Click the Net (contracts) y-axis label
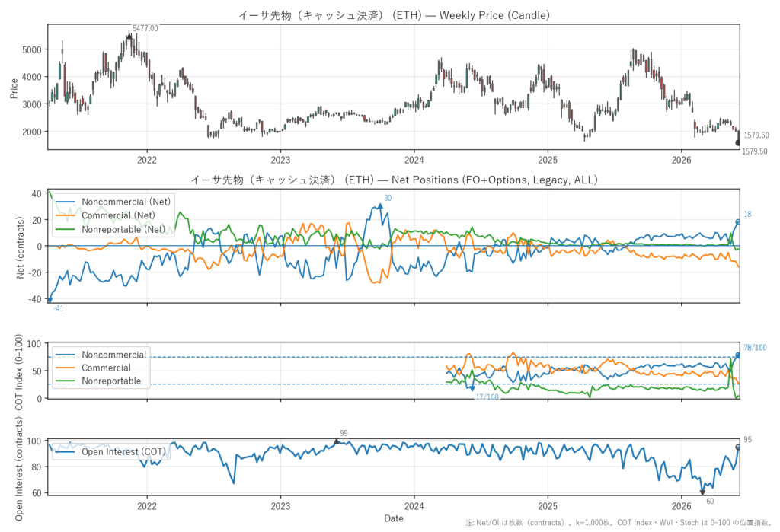 pyautogui.click(x=20, y=247)
